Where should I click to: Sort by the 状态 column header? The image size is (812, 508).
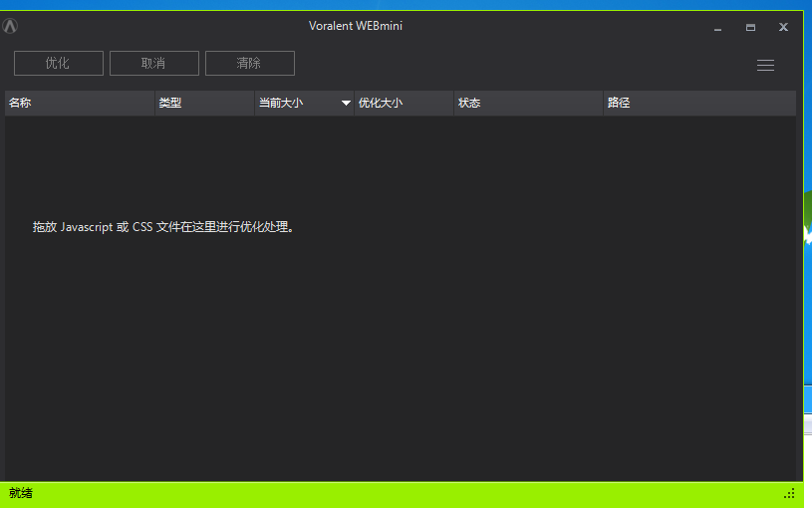tap(528, 103)
